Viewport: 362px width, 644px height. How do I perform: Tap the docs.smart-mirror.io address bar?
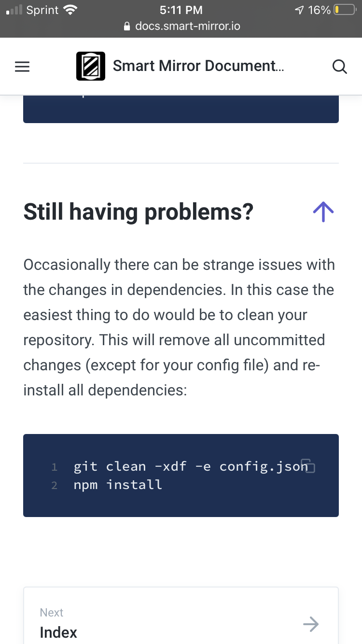(x=187, y=27)
